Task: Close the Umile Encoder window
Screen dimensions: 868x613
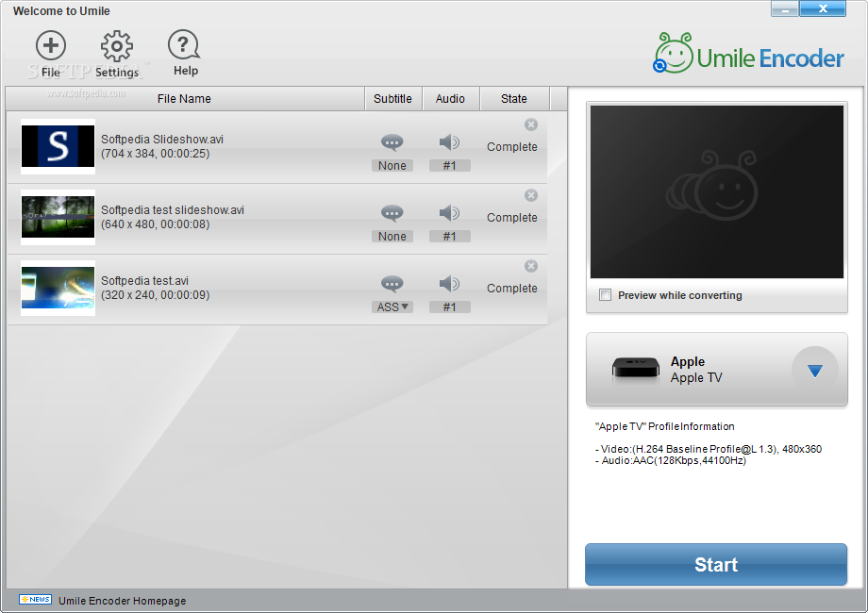Action: 823,8
